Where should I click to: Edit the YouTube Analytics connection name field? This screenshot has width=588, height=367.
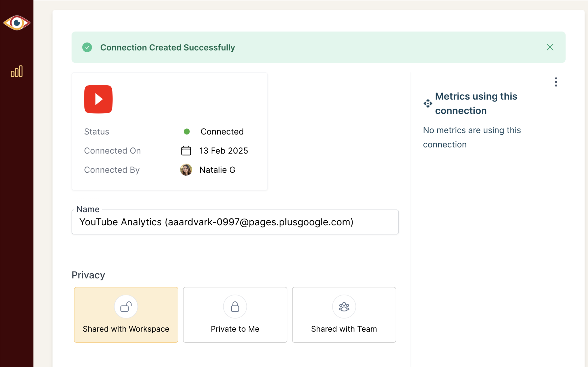coord(235,222)
